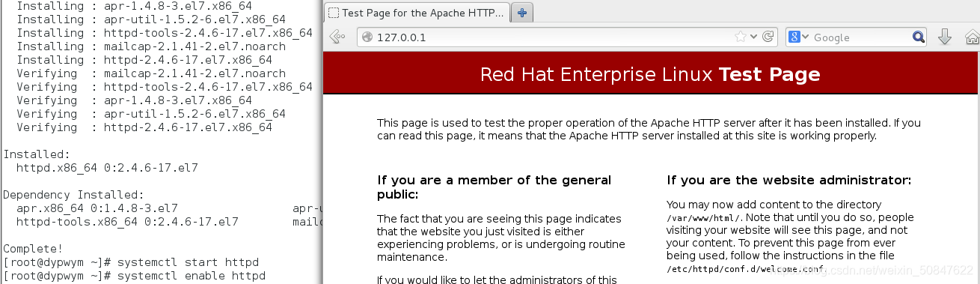Go to the home page icon
The width and height of the screenshot is (980, 284).
click(x=971, y=37)
